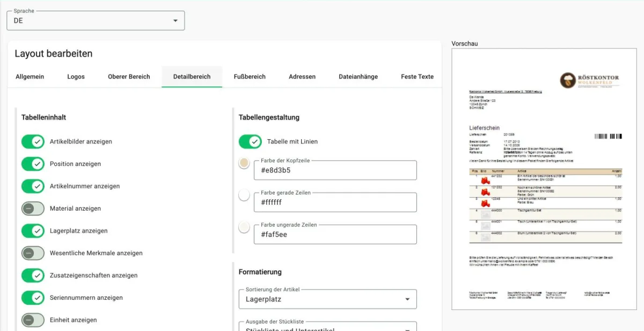Edit Farbe der Kopfzeile hex field
Image resolution: width=644 pixels, height=331 pixels.
(334, 170)
